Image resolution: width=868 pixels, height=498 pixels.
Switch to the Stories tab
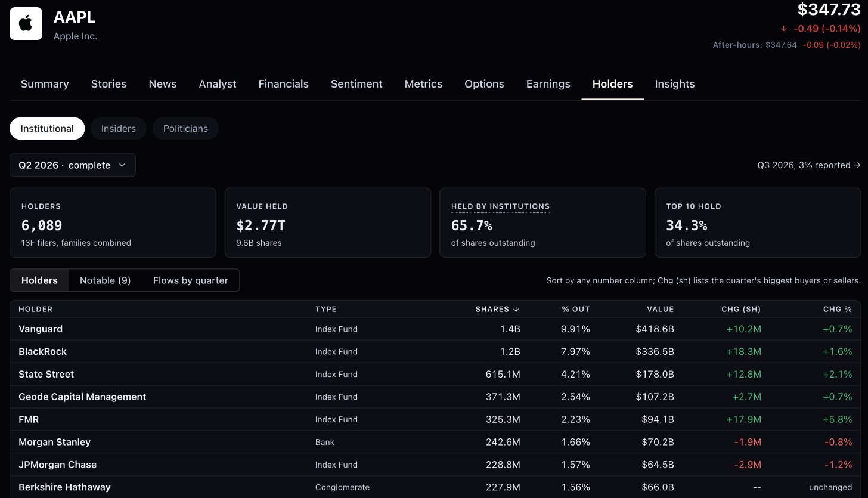point(108,84)
